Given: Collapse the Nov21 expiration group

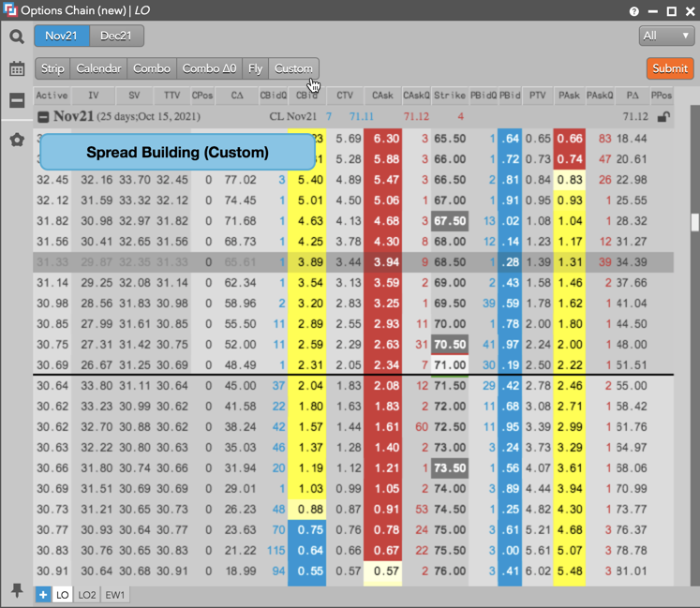Looking at the screenshot, I should (x=42, y=117).
